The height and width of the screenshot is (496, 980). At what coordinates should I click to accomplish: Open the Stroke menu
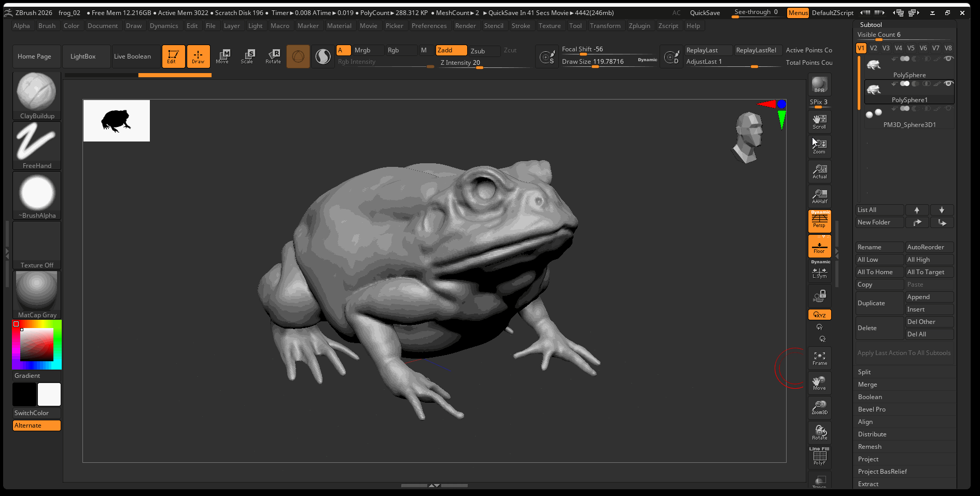coord(521,26)
